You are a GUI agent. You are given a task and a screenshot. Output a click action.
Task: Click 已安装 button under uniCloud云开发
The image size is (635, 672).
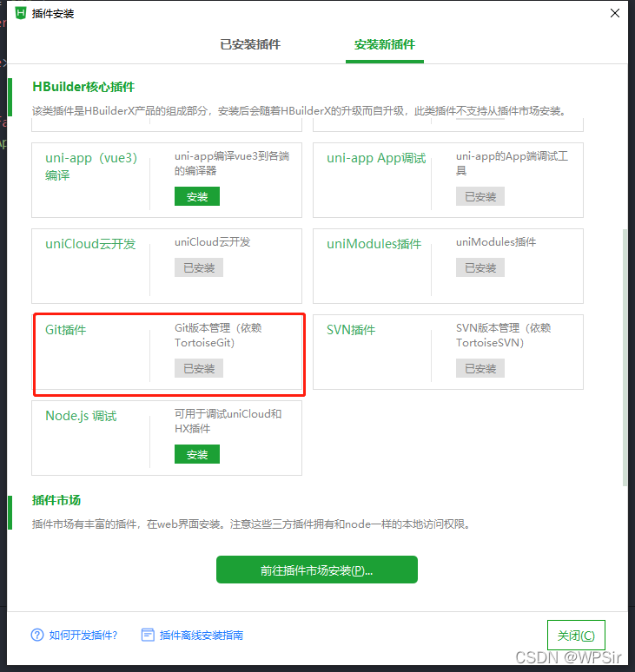click(x=199, y=267)
